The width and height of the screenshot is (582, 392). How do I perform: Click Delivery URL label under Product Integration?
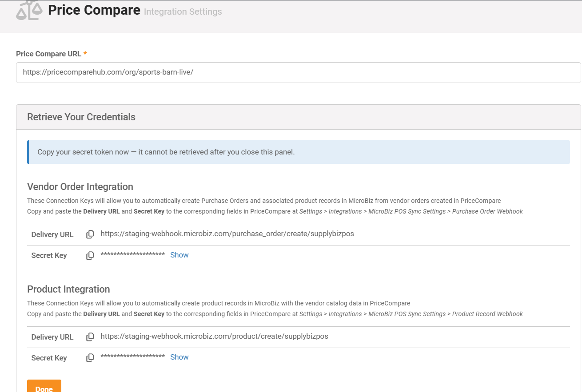pos(52,337)
